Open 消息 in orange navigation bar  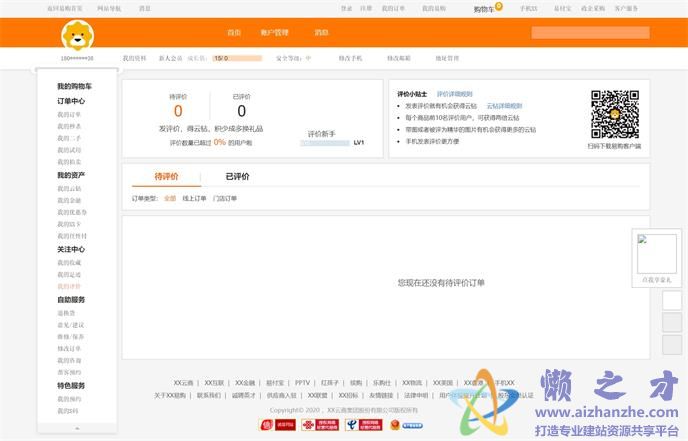point(322,32)
